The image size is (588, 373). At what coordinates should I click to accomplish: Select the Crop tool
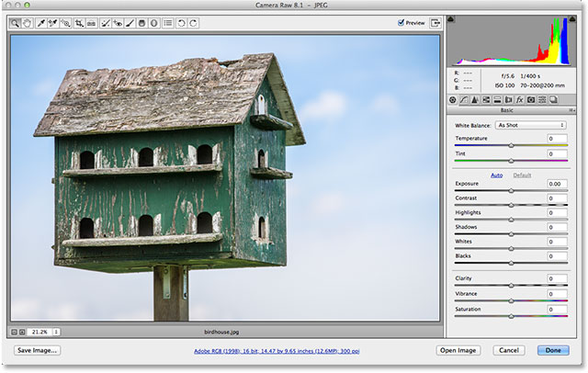tap(79, 23)
